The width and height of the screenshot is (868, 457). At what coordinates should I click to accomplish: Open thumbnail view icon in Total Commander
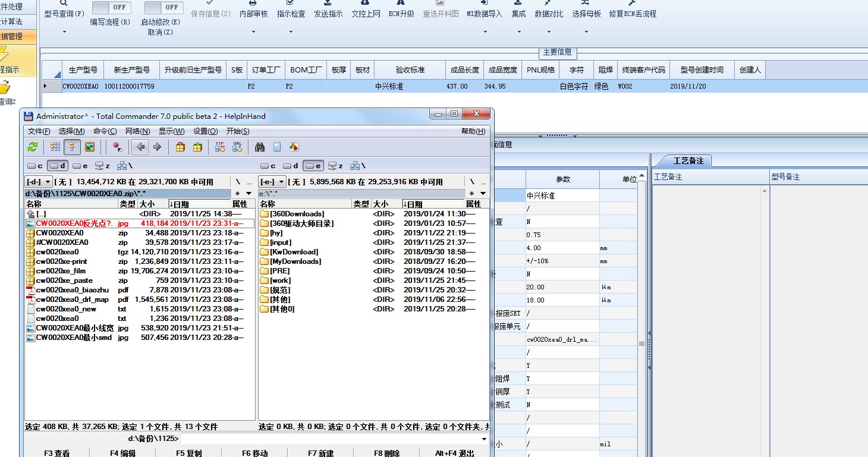pos(90,147)
